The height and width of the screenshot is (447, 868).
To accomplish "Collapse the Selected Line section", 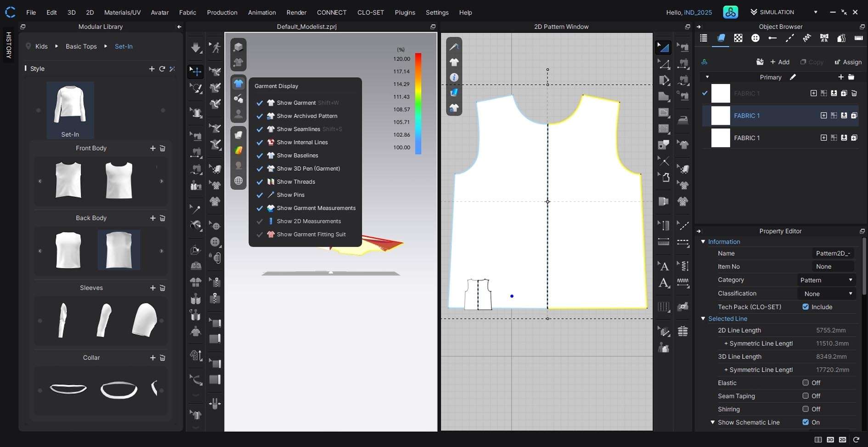I will point(703,318).
